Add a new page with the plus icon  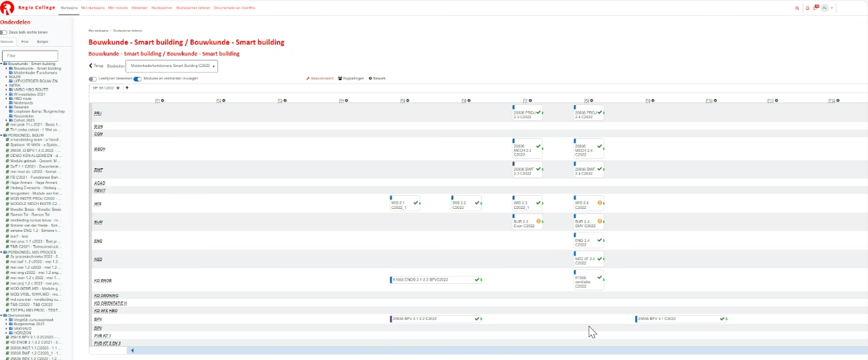click(x=127, y=87)
